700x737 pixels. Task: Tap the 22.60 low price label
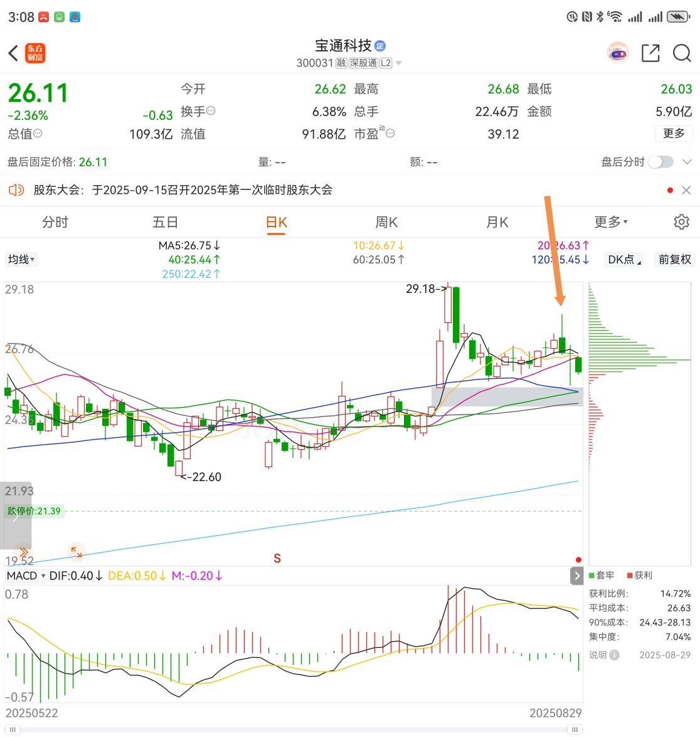(201, 477)
